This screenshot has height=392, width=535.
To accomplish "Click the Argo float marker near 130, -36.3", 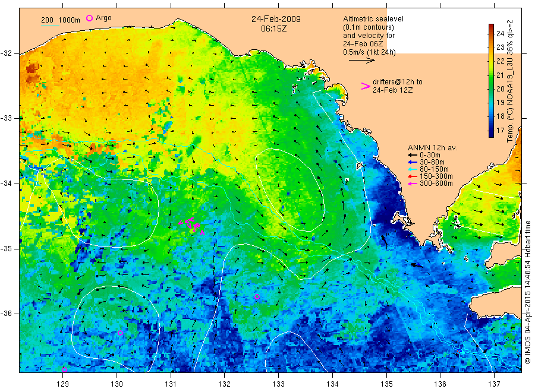I will tap(120, 333).
